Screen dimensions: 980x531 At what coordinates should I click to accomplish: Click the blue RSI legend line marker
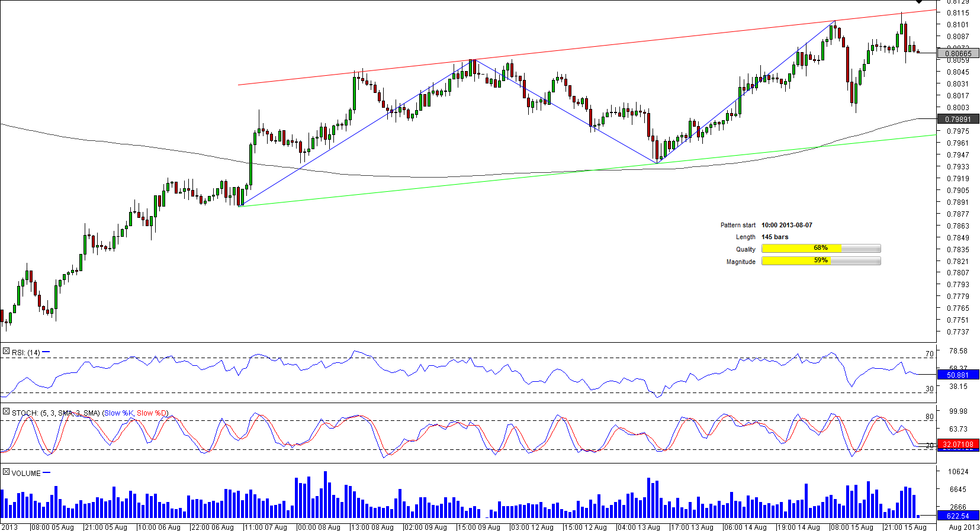point(46,352)
